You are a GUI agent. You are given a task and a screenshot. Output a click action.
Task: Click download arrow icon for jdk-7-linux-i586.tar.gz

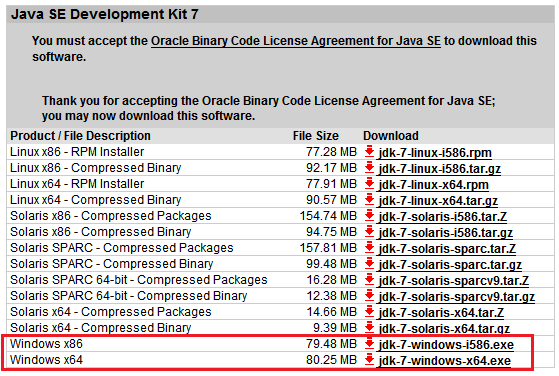pos(369,168)
